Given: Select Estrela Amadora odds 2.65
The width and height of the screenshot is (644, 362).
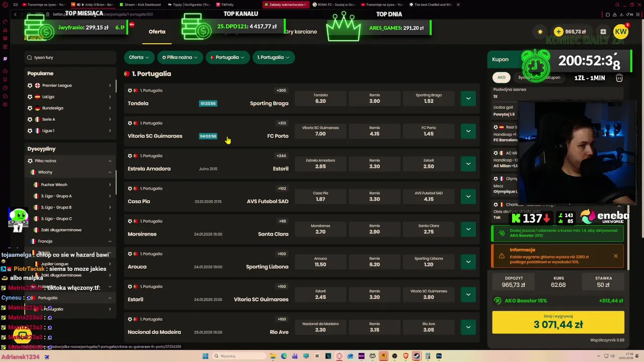Looking at the screenshot, I should [320, 163].
